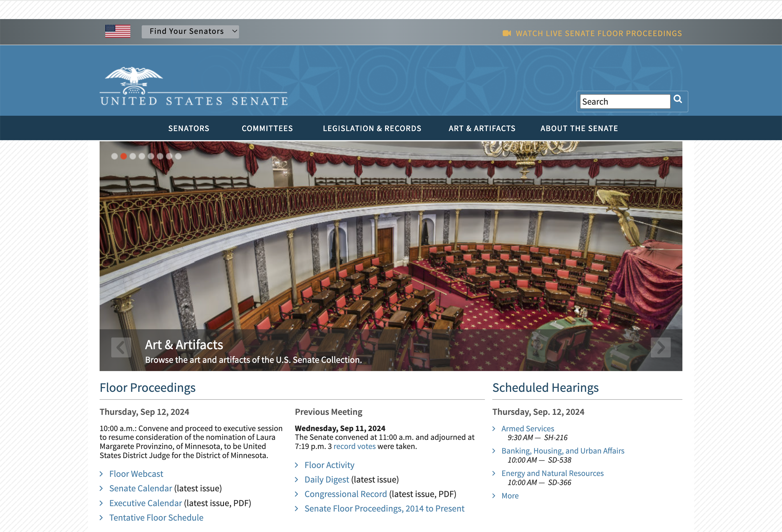This screenshot has width=782, height=532.
Task: Go to previous carousel slide arrow
Action: (x=121, y=347)
